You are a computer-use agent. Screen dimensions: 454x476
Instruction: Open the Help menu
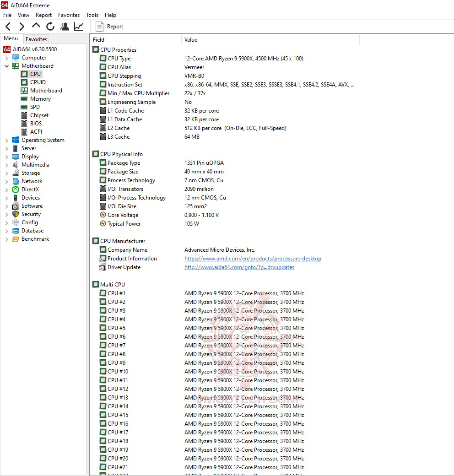pyautogui.click(x=110, y=15)
